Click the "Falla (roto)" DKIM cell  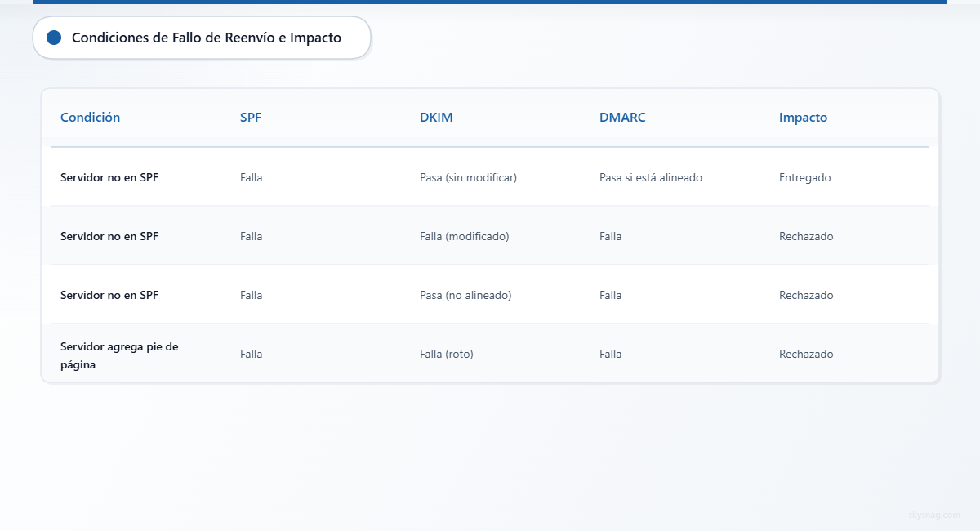coord(447,354)
